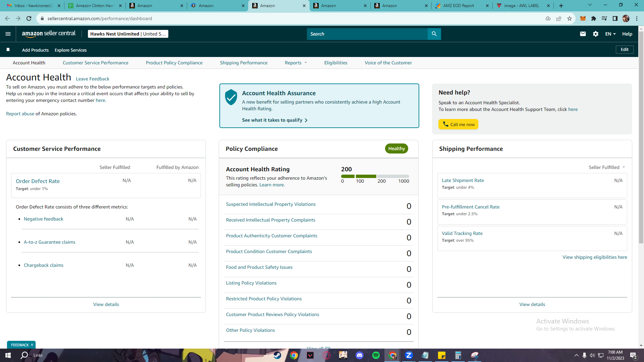The width and height of the screenshot is (644, 362).
Task: Click the browser reload button
Action: 29,18
